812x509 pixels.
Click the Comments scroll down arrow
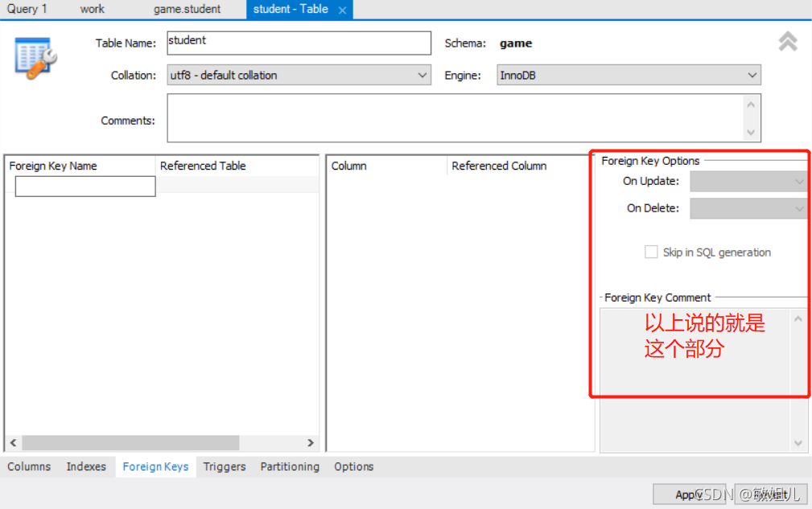pos(752,133)
